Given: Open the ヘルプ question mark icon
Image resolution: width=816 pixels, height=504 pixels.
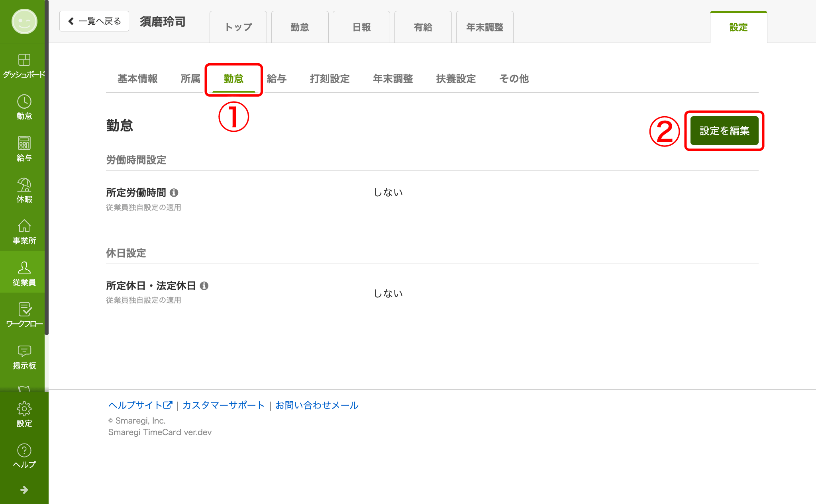Looking at the screenshot, I should 24,451.
